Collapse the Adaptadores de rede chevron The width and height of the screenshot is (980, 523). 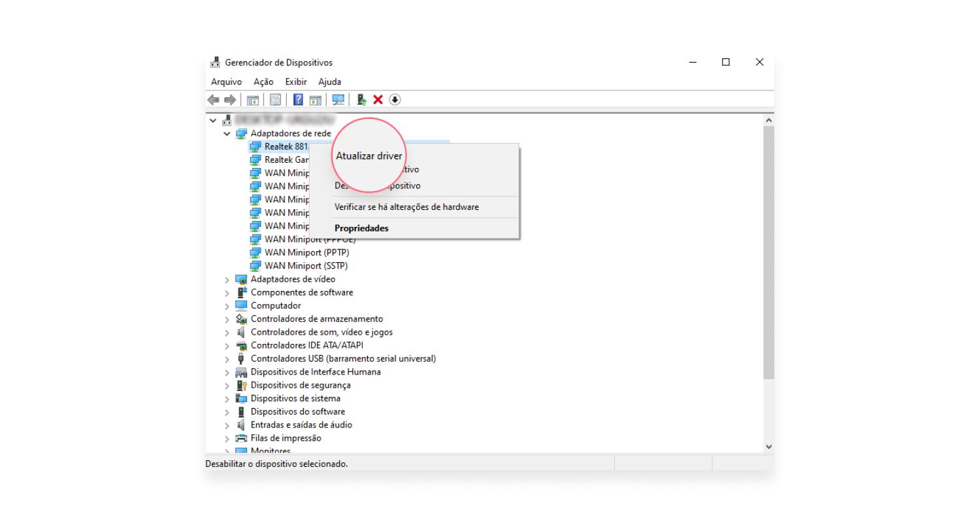coord(227,133)
